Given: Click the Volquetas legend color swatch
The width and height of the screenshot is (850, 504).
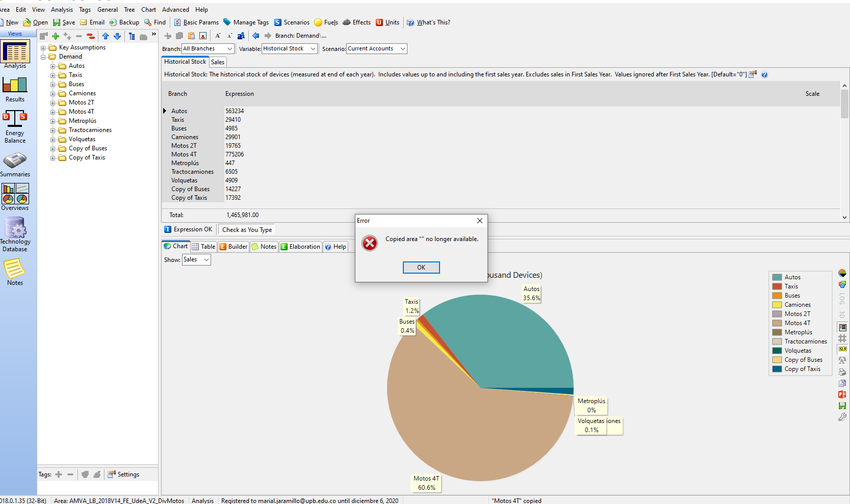Looking at the screenshot, I should coord(777,351).
